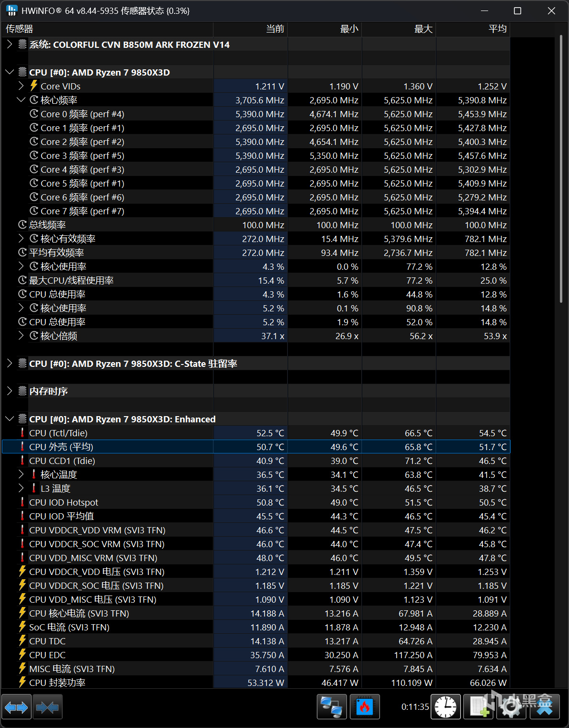Click the clock icon beside 平均有效频率
The height and width of the screenshot is (728, 569).
click(x=22, y=253)
